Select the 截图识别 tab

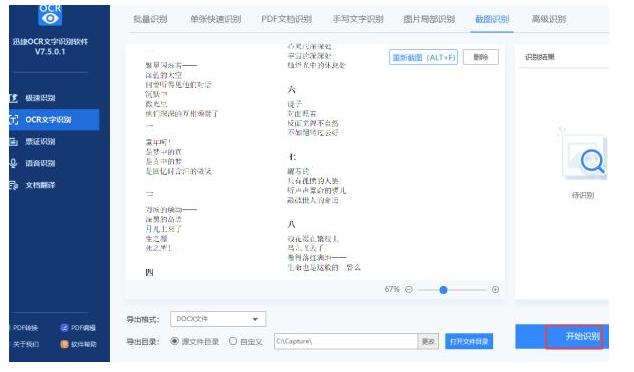point(492,19)
